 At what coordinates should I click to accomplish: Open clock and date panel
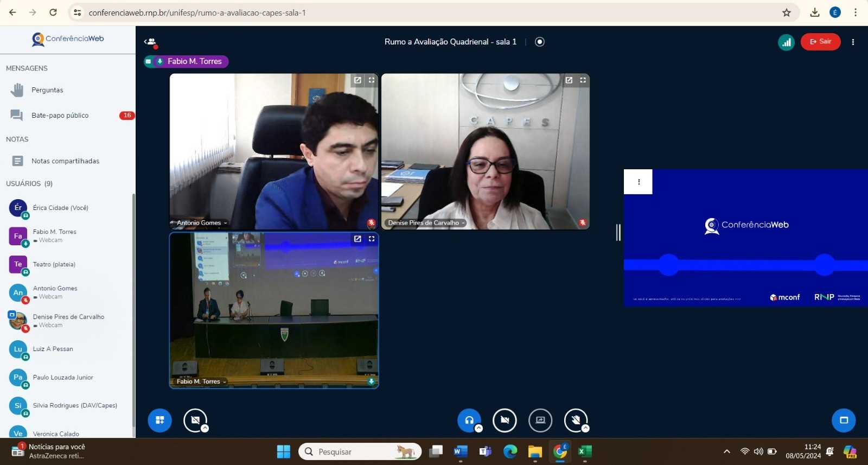click(803, 451)
